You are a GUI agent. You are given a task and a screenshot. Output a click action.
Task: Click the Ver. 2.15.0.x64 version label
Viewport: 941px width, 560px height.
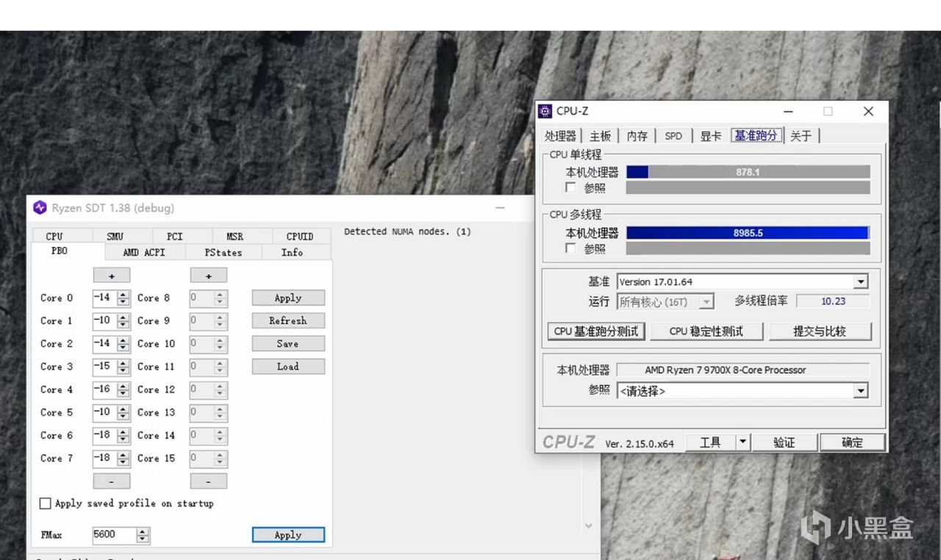tap(640, 444)
